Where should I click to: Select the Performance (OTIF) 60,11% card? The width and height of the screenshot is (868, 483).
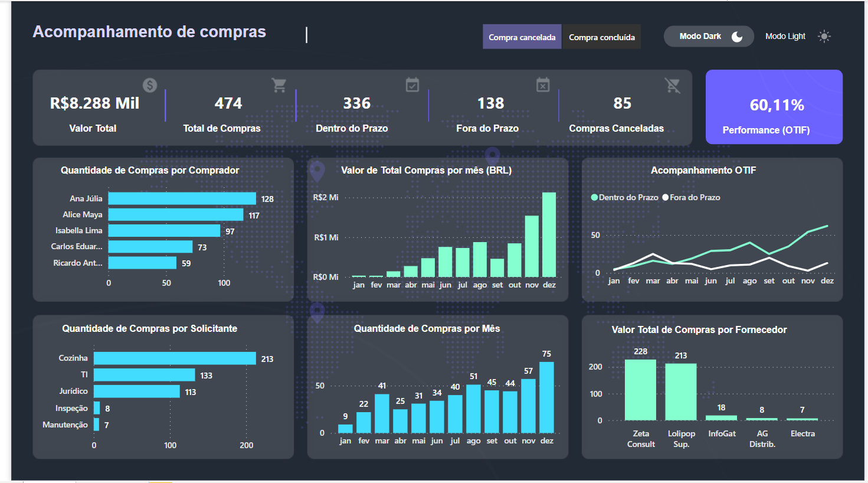click(774, 107)
